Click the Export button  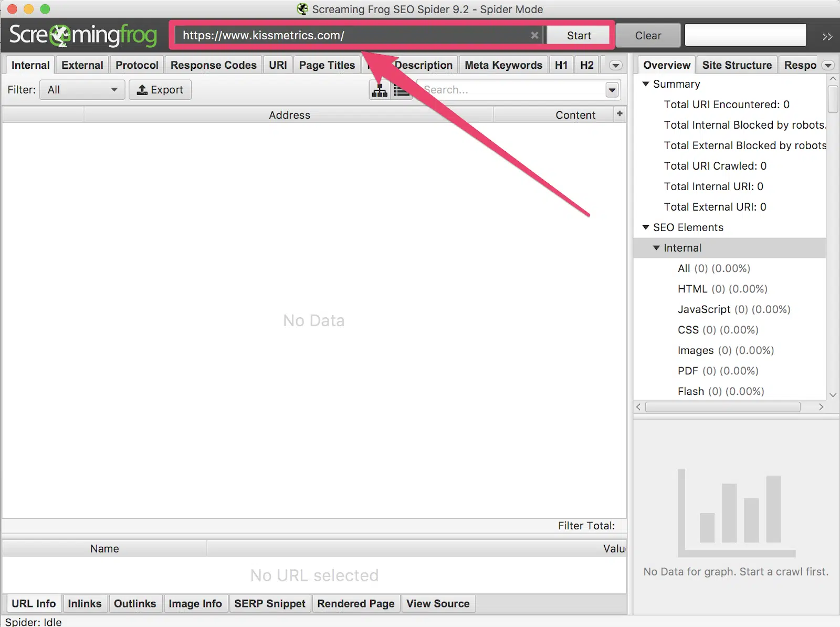(160, 90)
